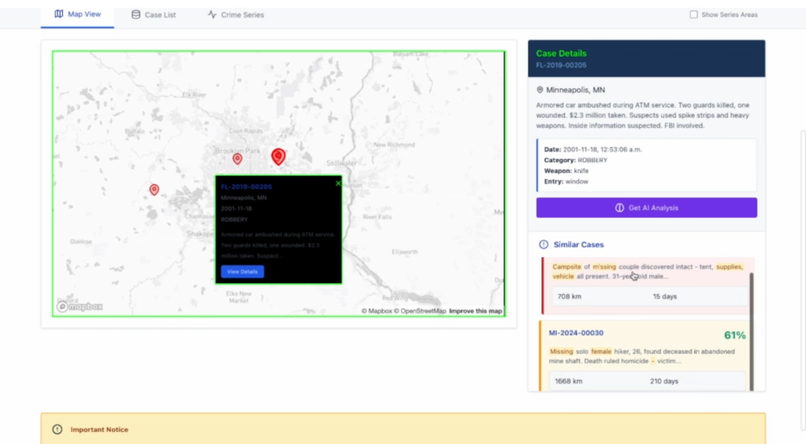Image resolution: width=806 pixels, height=444 pixels.
Task: Click the location pin icon beside Minneapolis, MN
Action: click(x=540, y=90)
